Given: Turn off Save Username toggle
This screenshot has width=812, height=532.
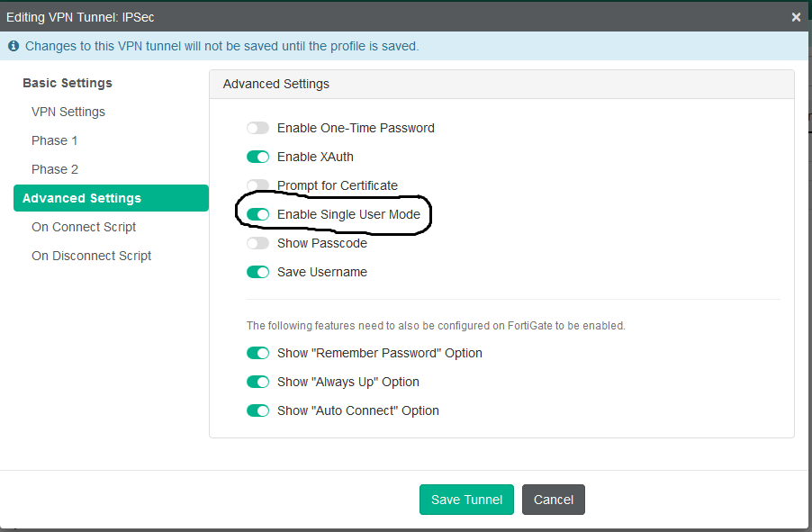Looking at the screenshot, I should pos(258,272).
